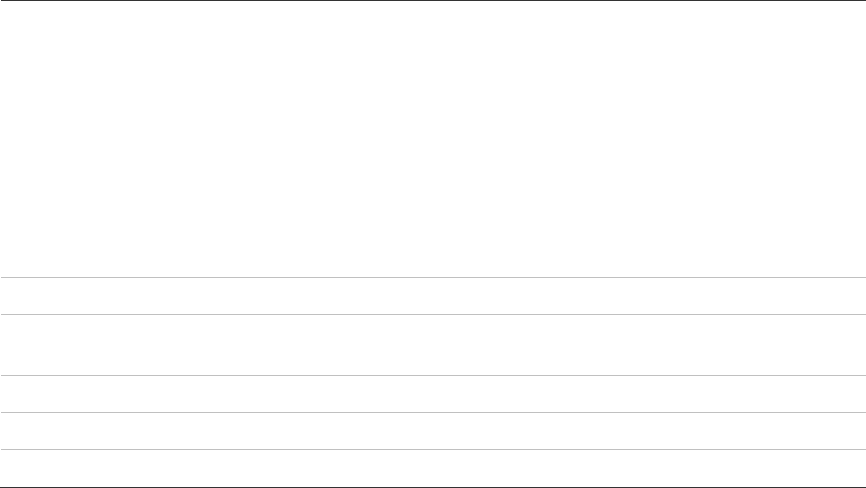Click the right end of the first row
866x488 pixels.
point(860,296)
